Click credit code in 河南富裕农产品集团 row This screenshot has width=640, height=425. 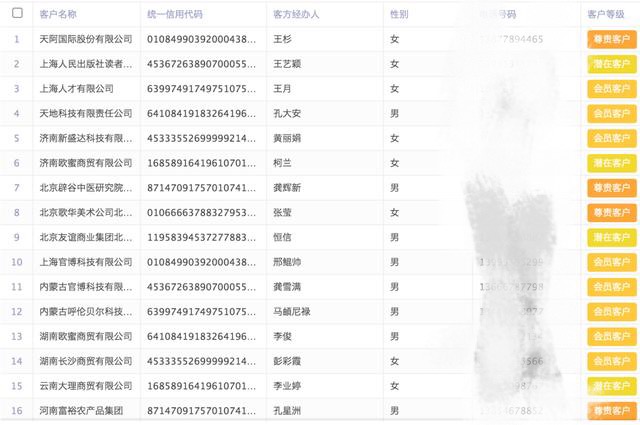(202, 411)
